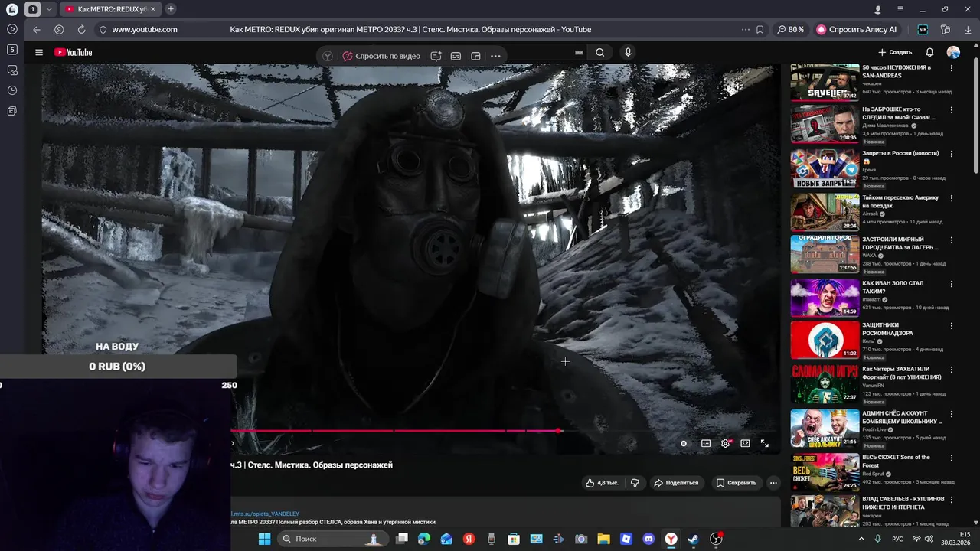Viewport: 980px width, 551px height.
Task: Switch input language РУС in tray
Action: (897, 539)
